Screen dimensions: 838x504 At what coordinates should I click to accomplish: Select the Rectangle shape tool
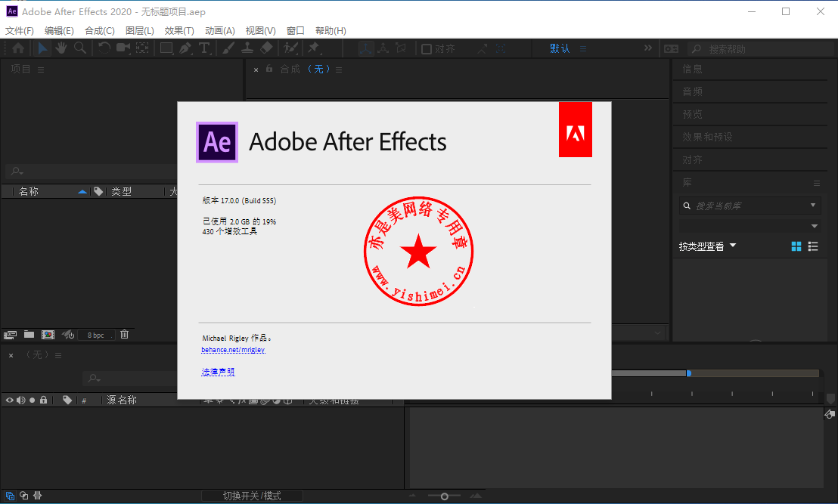166,48
